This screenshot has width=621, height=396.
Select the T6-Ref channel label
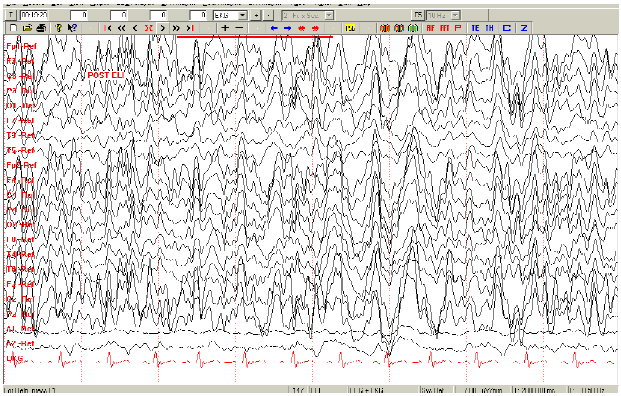tap(21, 269)
